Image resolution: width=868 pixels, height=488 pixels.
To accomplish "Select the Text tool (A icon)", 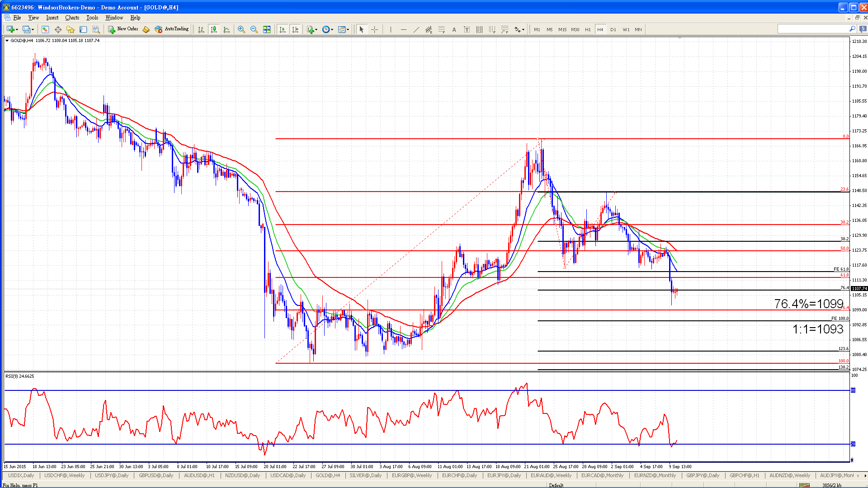I will 454,29.
